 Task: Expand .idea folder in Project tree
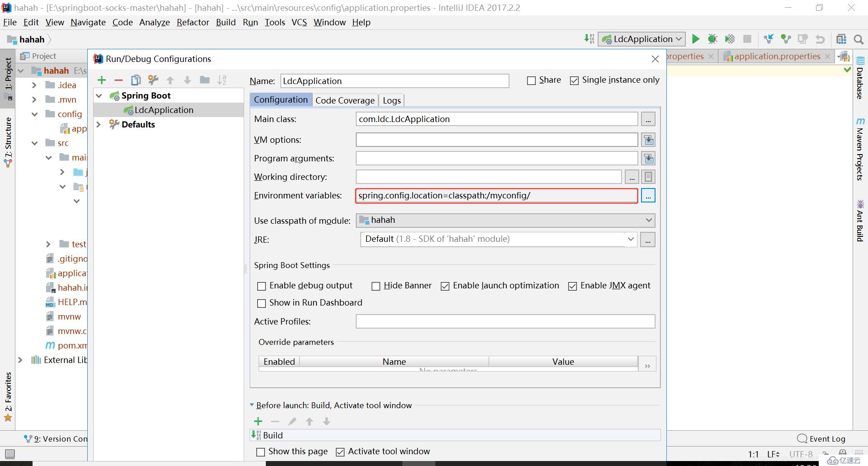tap(34, 85)
